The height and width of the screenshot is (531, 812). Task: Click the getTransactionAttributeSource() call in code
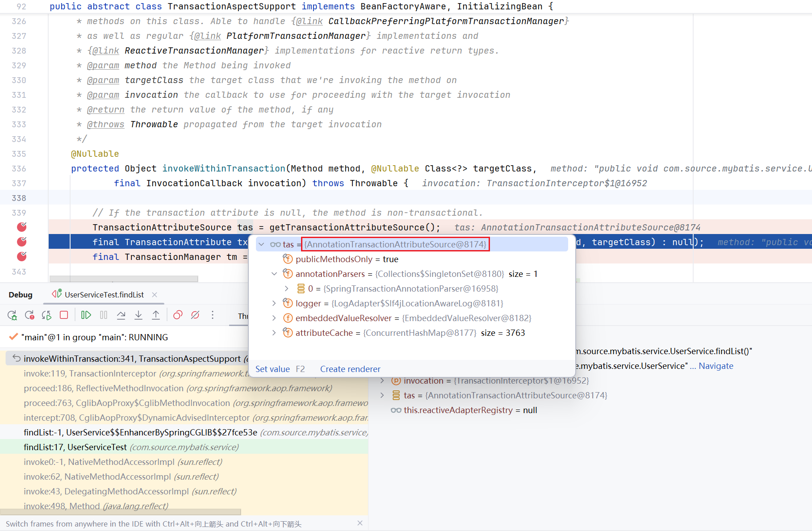point(352,227)
